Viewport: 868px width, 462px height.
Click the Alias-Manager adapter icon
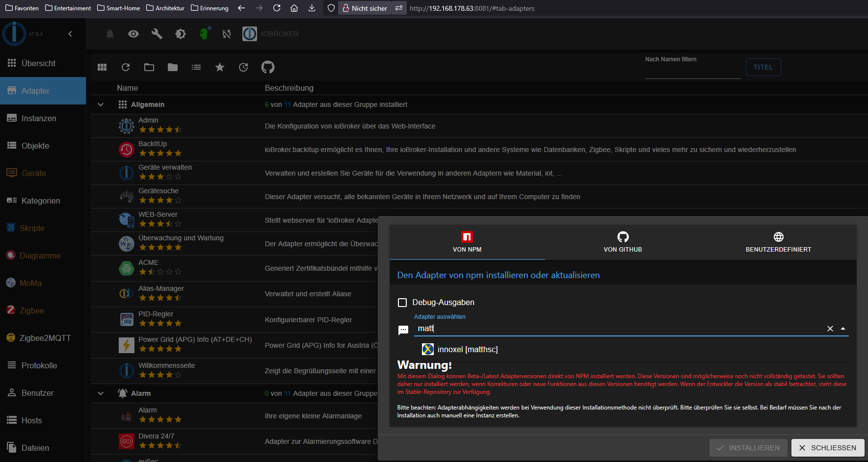click(127, 294)
